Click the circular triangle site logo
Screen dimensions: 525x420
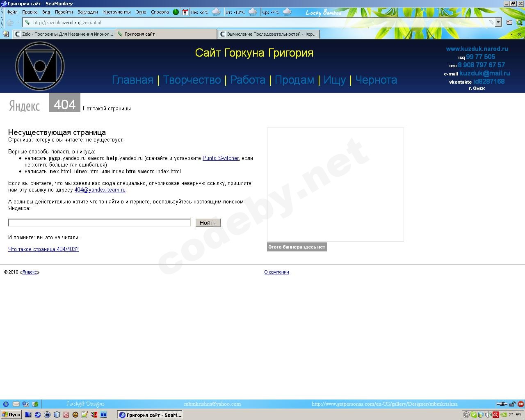(40, 66)
